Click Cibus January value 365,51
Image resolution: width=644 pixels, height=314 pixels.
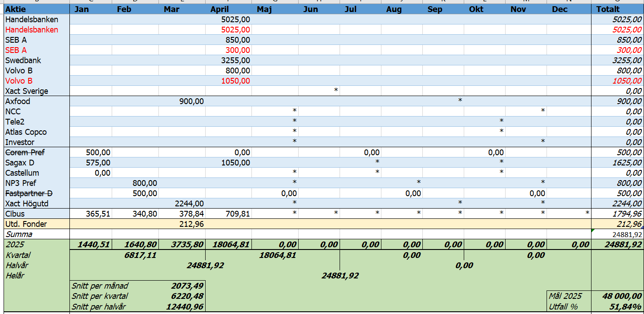pyautogui.click(x=98, y=214)
